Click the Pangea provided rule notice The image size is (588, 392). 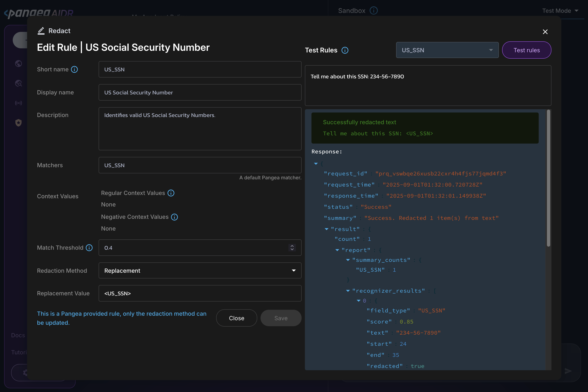pos(122,318)
